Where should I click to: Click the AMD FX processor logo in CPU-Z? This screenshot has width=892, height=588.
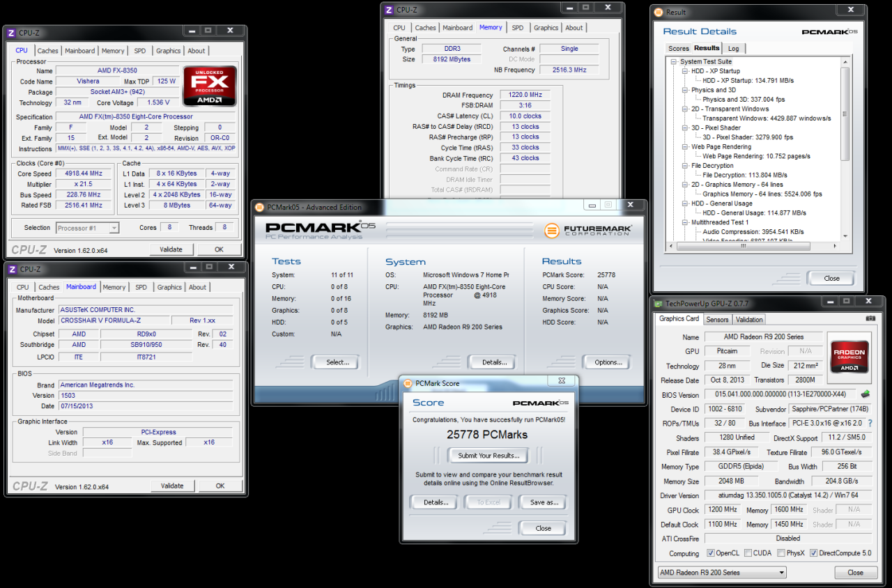click(x=209, y=86)
